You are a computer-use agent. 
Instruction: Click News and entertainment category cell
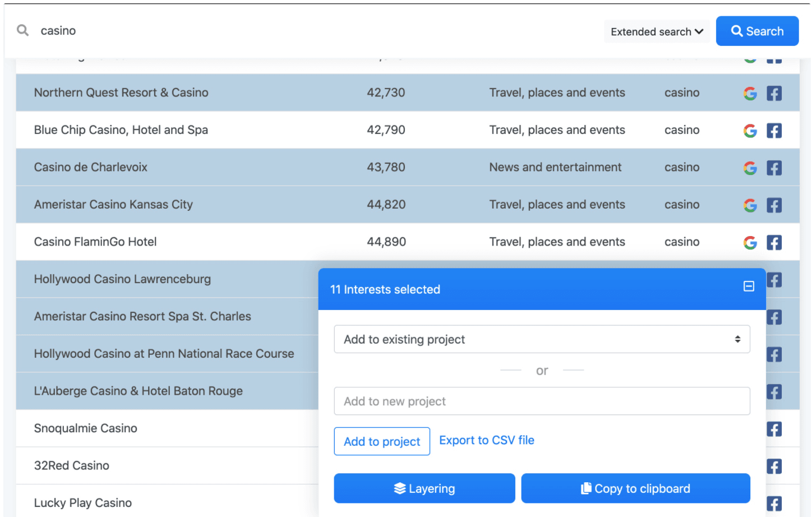tap(555, 167)
